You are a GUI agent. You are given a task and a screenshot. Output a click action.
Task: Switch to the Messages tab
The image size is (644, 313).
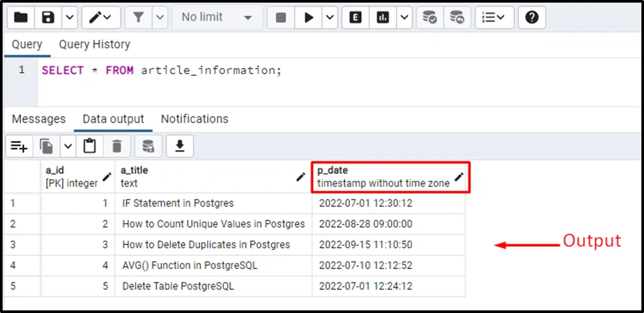(x=39, y=119)
